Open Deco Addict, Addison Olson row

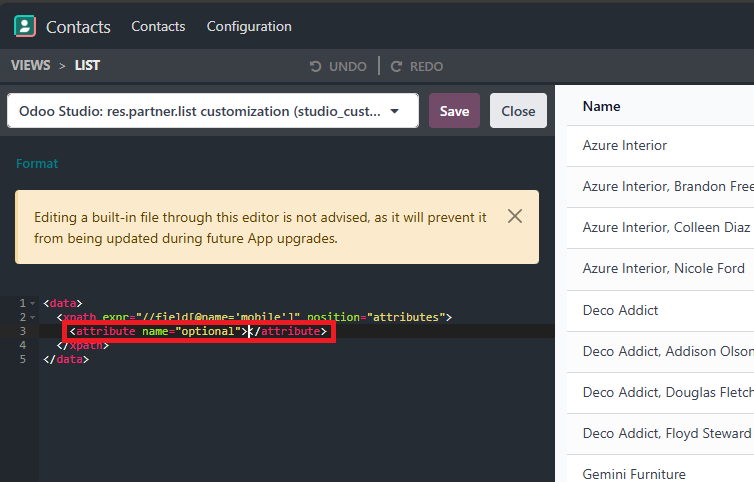tap(660, 352)
